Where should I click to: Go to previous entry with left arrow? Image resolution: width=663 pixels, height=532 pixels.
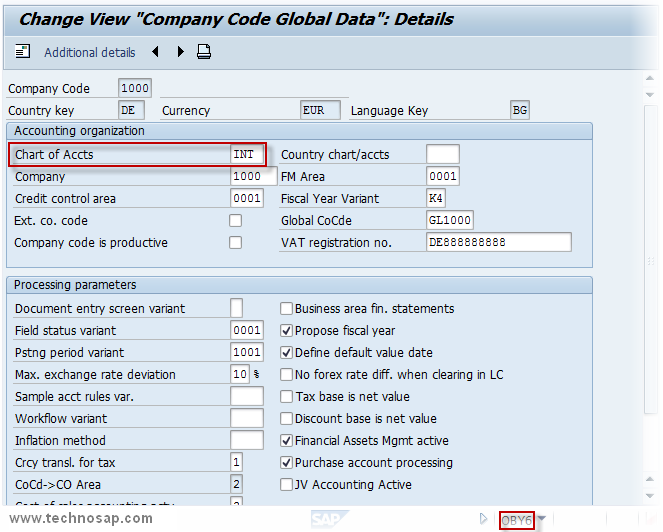click(x=156, y=52)
